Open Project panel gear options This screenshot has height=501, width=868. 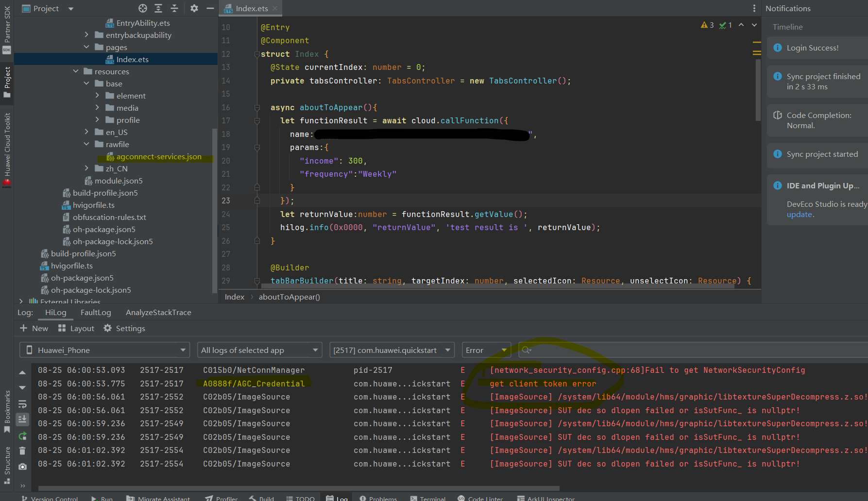(x=194, y=8)
